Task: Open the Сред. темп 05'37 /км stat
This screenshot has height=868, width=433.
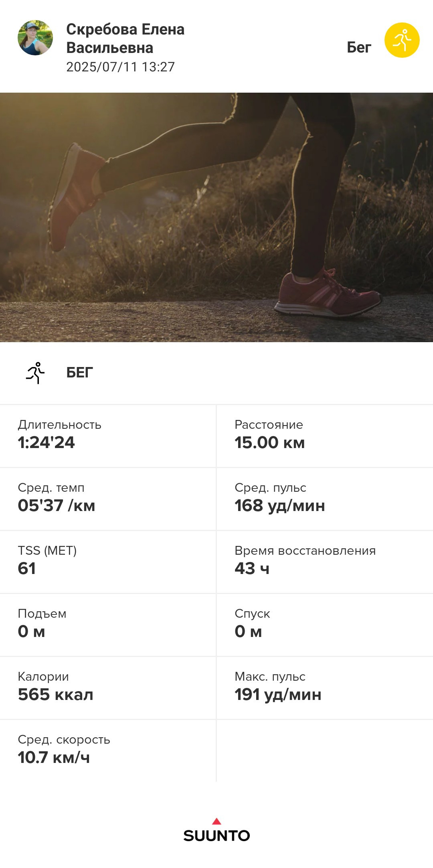Action: pos(108,499)
